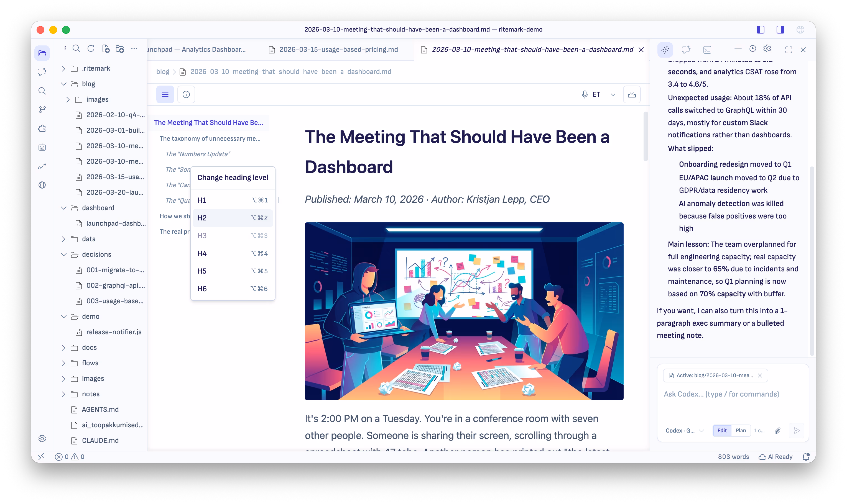Open the Explorer view in activity bar

pyautogui.click(x=42, y=53)
